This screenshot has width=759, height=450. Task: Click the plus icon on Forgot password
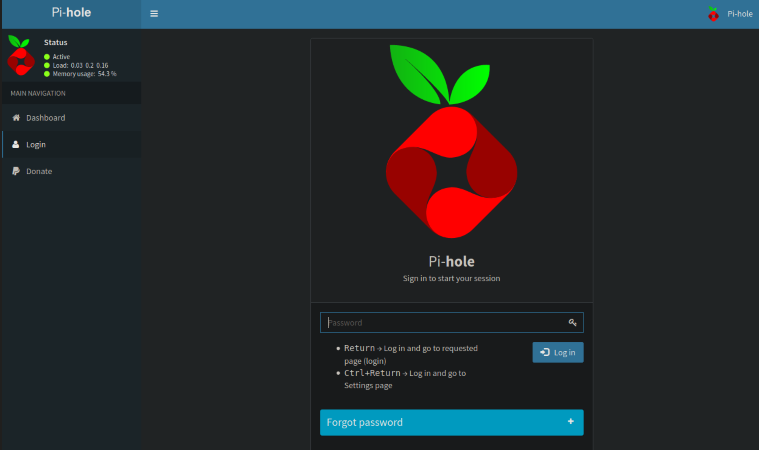(x=571, y=422)
